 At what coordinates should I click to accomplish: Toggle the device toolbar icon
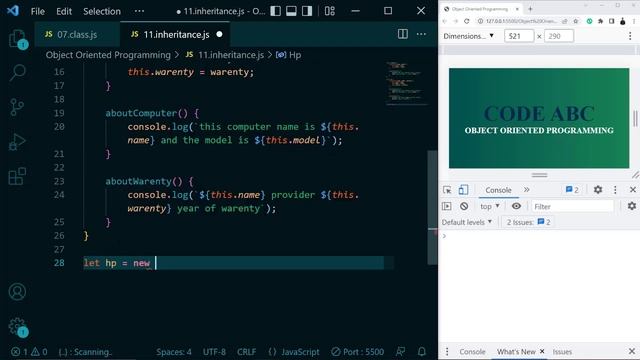[x=463, y=190]
